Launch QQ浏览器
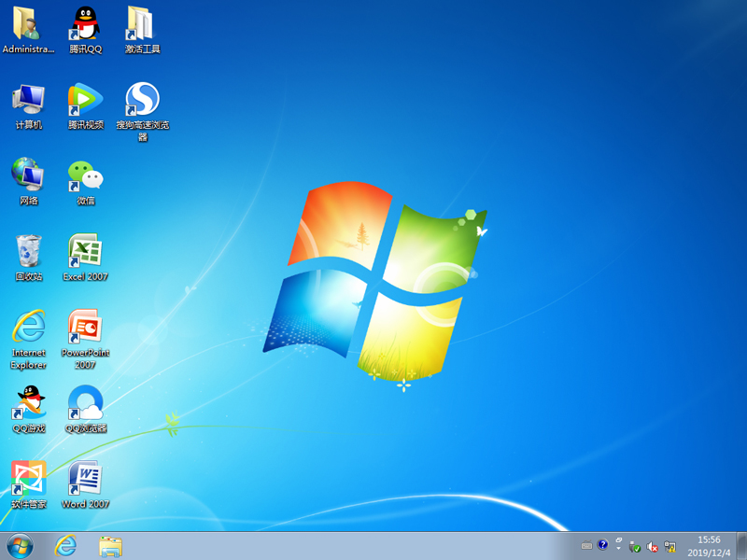The width and height of the screenshot is (747, 560). coord(85,406)
